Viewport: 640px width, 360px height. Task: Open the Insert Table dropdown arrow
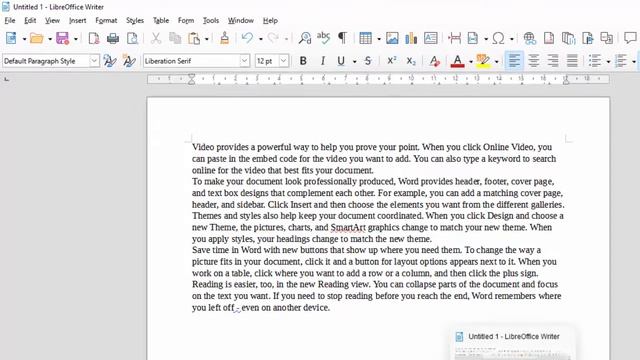point(378,39)
